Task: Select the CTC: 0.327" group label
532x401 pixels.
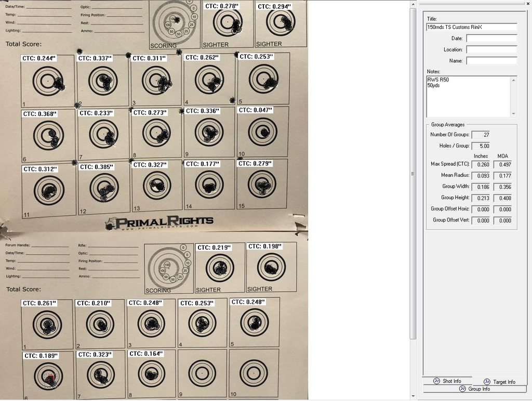Action: pyautogui.click(x=150, y=165)
